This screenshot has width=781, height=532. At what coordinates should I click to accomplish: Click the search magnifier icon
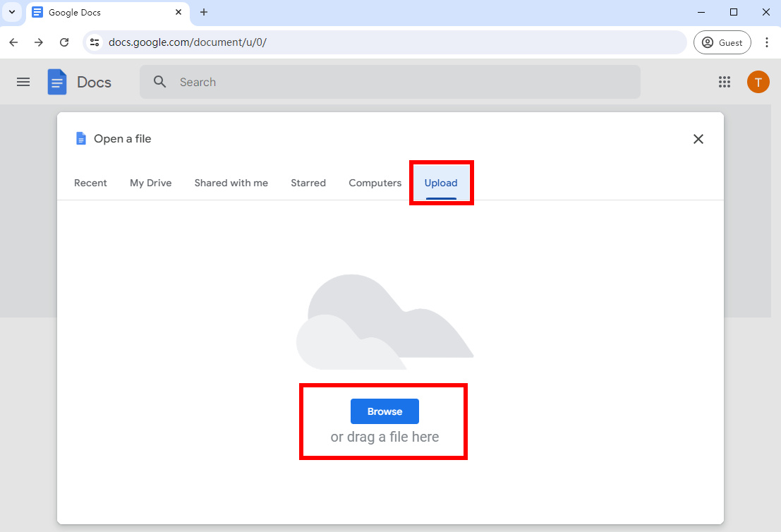pos(159,82)
